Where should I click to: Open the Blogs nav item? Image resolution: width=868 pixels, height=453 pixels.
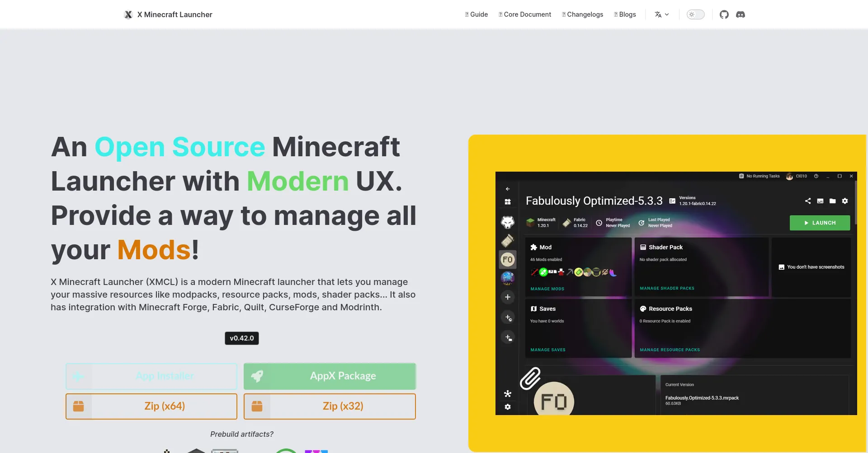coord(625,14)
